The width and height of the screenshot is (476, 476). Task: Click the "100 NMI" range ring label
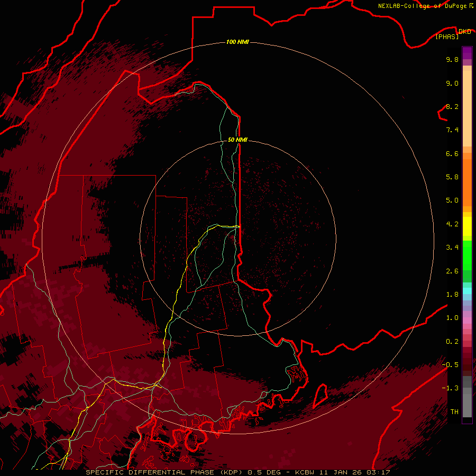pyautogui.click(x=237, y=42)
